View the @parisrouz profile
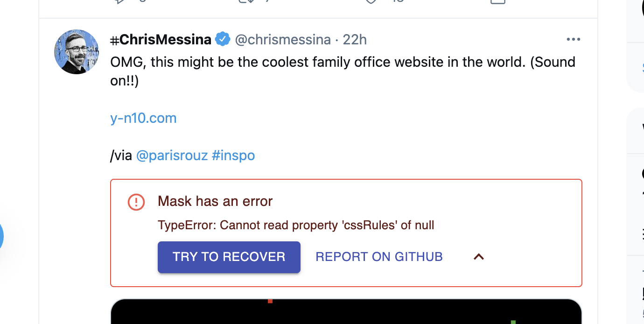The height and width of the screenshot is (324, 644). tap(172, 155)
